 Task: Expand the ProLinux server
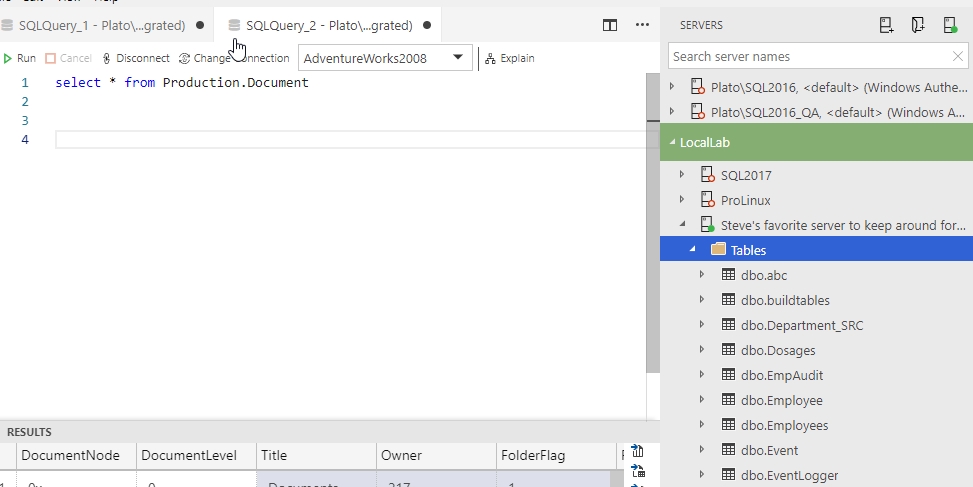tap(682, 200)
